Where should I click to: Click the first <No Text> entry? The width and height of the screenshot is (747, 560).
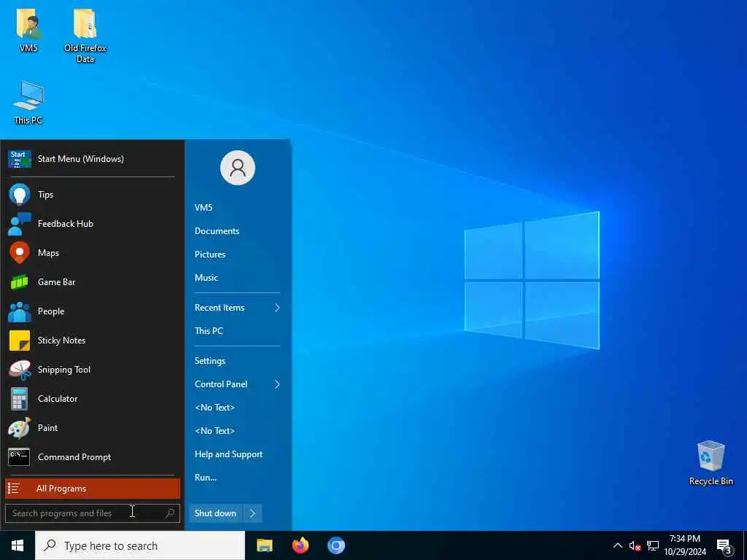click(215, 408)
